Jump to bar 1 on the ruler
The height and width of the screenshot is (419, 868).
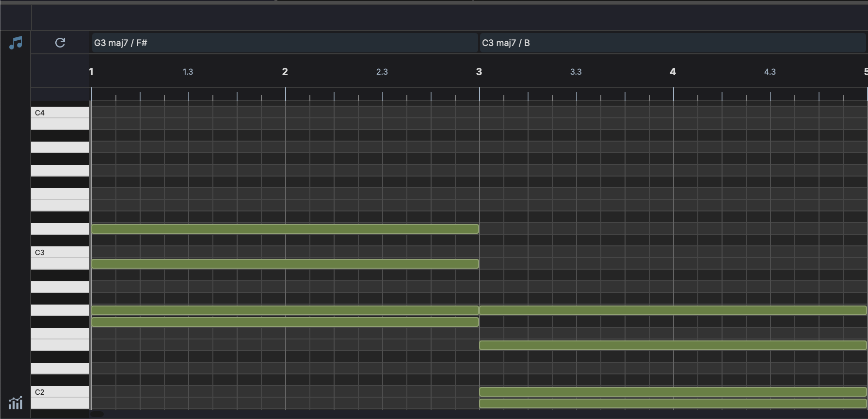coord(91,72)
